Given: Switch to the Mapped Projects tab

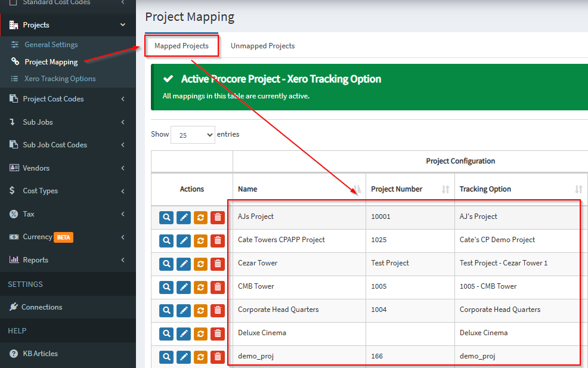Looking at the screenshot, I should click(x=181, y=46).
